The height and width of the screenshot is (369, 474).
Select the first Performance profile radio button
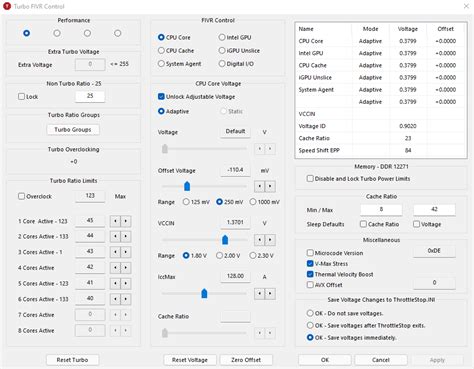(27, 33)
